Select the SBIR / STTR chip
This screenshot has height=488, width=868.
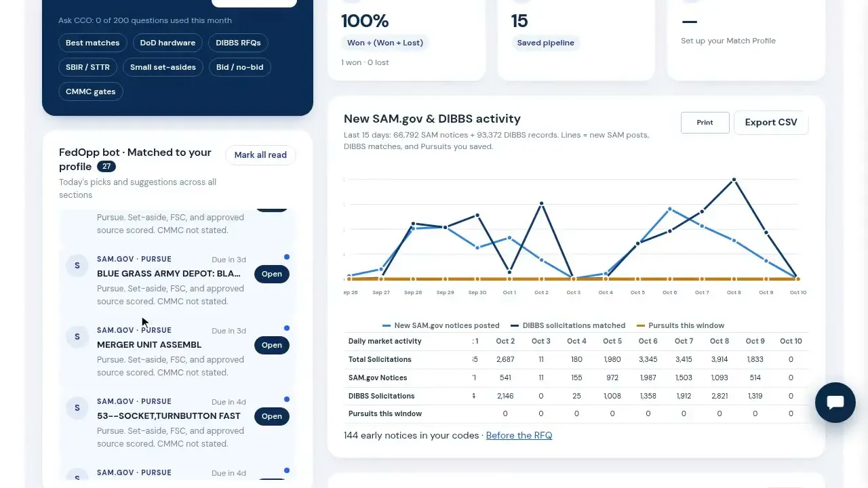[87, 67]
